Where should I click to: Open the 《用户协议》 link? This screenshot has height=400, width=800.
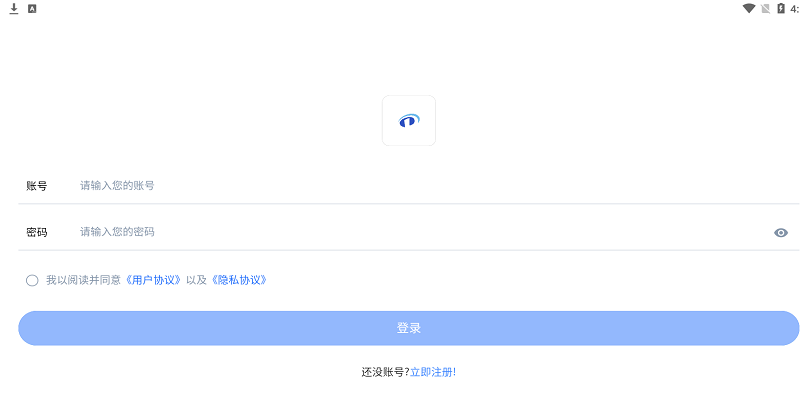153,280
